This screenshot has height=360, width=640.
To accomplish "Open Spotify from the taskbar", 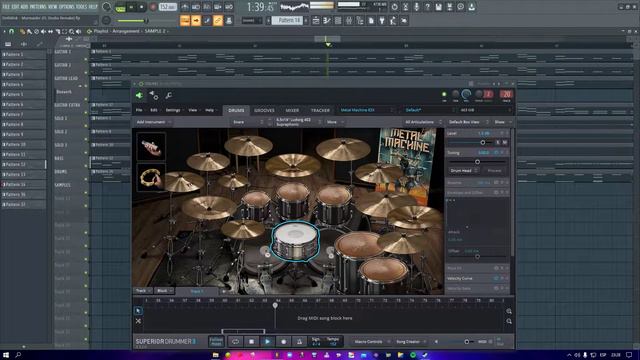I will coord(413,356).
